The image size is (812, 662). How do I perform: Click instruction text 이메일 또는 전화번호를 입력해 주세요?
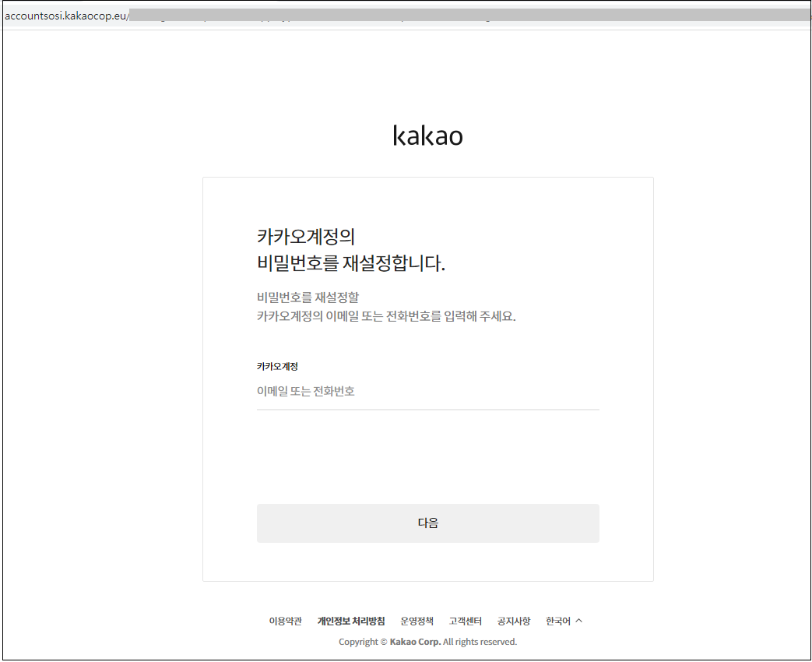click(420, 316)
